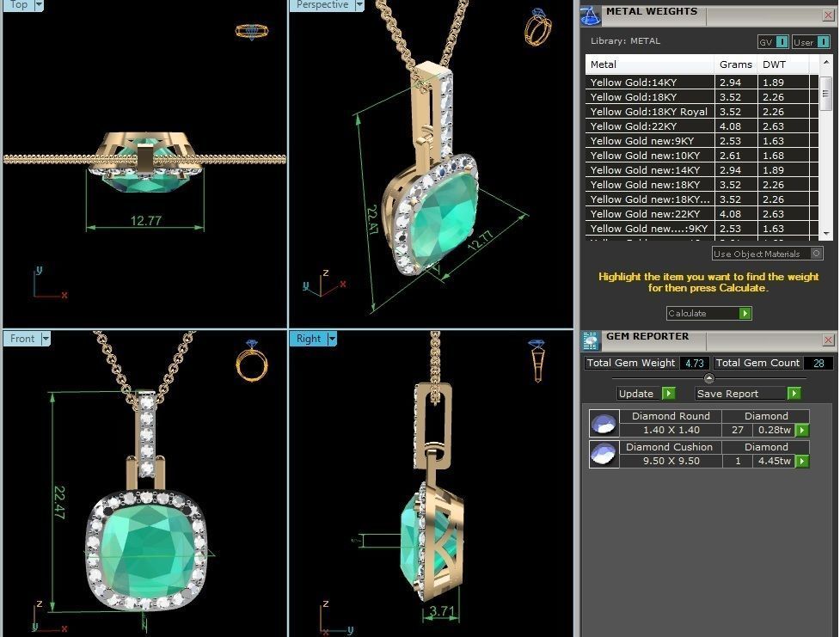Select the Yellow Gold:14KY row
840x637 pixels.
[x=702, y=83]
